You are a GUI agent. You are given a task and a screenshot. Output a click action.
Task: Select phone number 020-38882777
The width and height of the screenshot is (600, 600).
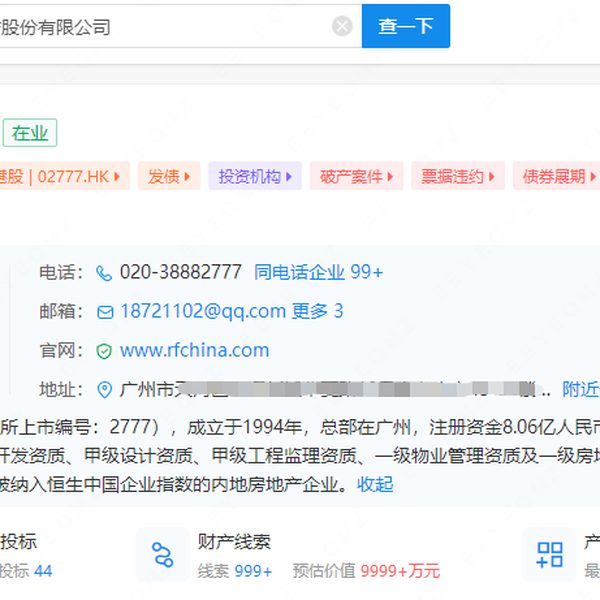pos(180,272)
